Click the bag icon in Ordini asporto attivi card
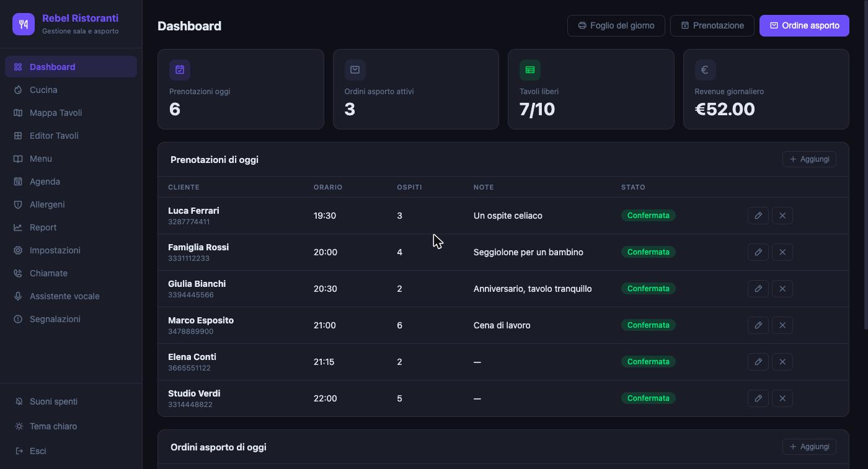868x469 pixels. (355, 70)
